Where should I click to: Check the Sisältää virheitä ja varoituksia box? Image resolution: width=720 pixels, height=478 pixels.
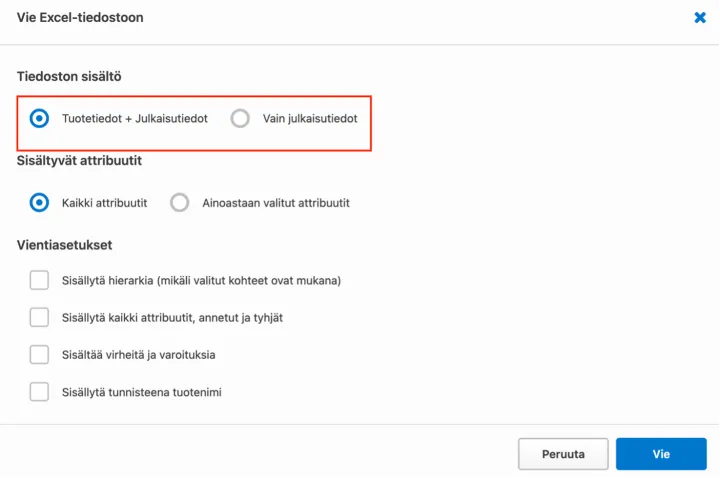[x=39, y=354]
